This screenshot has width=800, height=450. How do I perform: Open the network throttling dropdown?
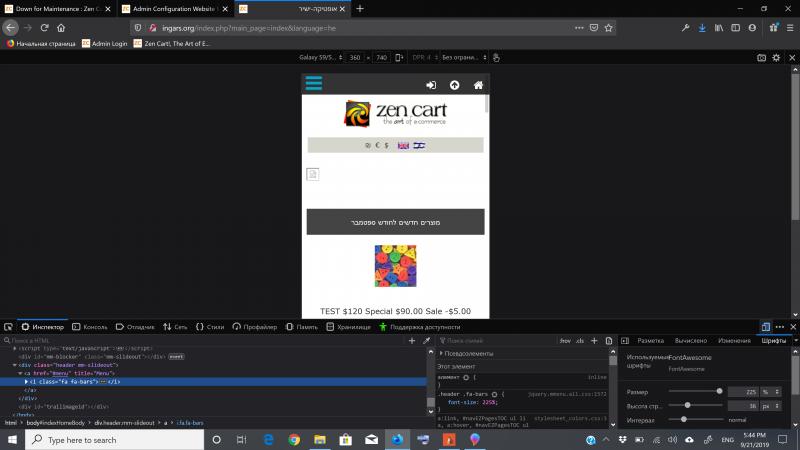tap(464, 58)
